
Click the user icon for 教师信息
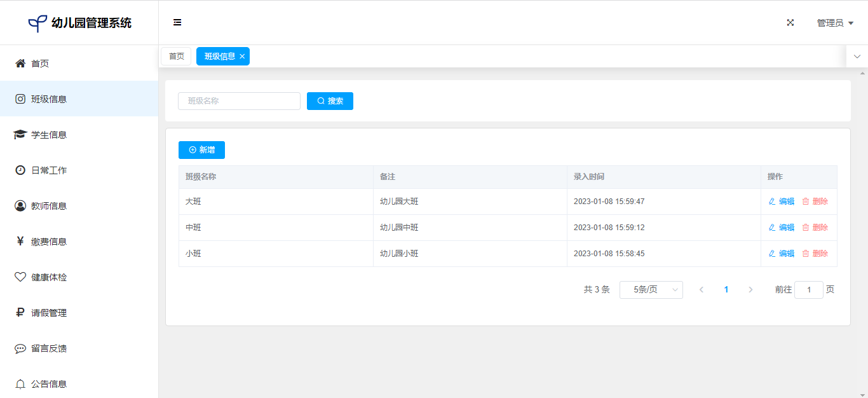click(x=20, y=206)
